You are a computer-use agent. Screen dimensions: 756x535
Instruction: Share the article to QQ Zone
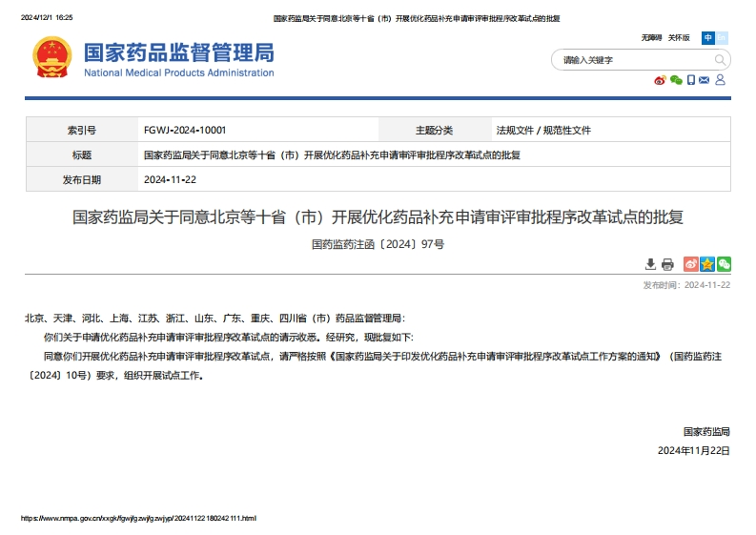[x=707, y=264]
